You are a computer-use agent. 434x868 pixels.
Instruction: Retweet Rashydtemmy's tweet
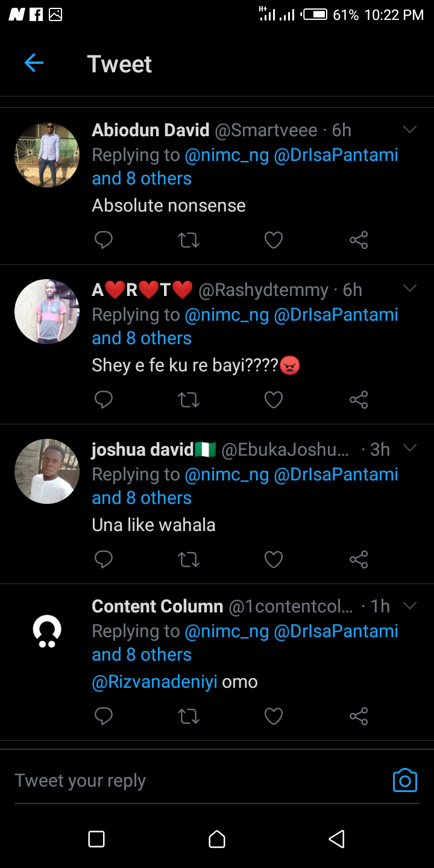(x=189, y=400)
